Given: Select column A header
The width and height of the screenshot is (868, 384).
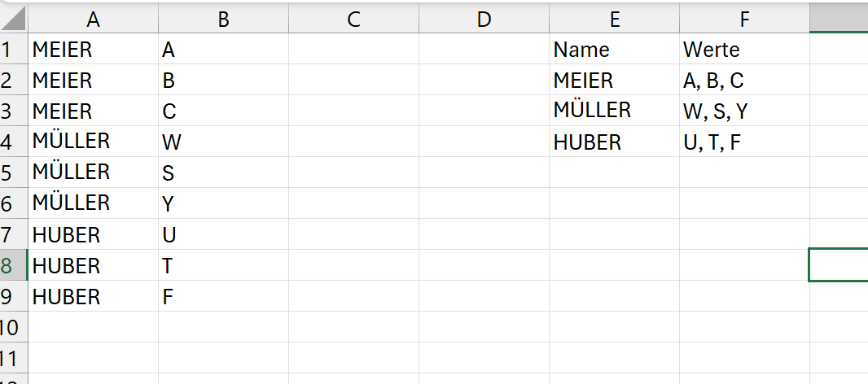Looking at the screenshot, I should tap(93, 20).
